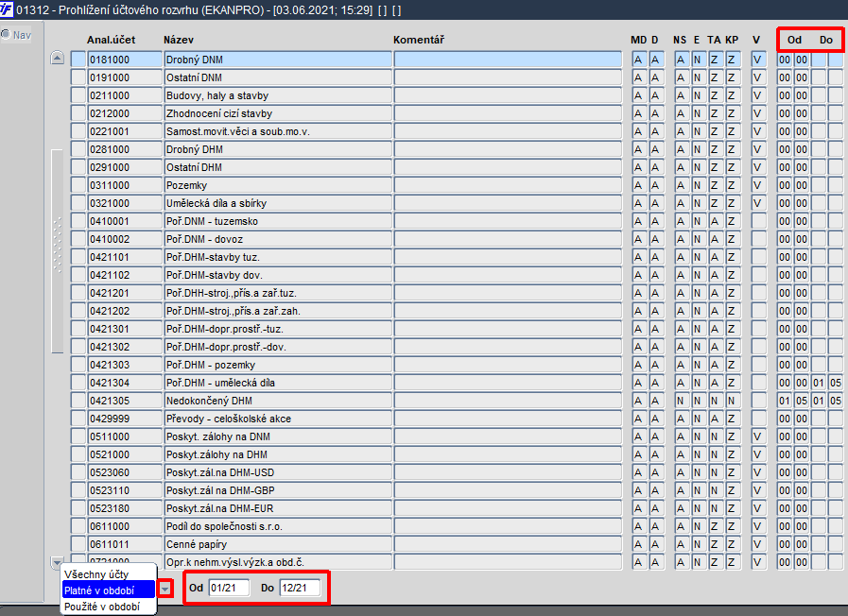
Task: Choose 'Použité v období' in the filter list
Action: tap(102, 607)
